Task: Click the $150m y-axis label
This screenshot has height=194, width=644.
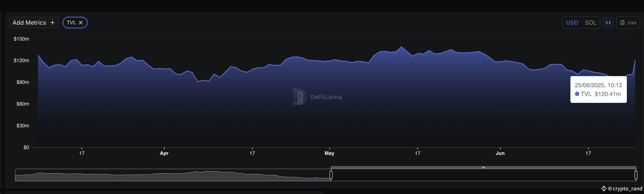Action: pyautogui.click(x=22, y=39)
